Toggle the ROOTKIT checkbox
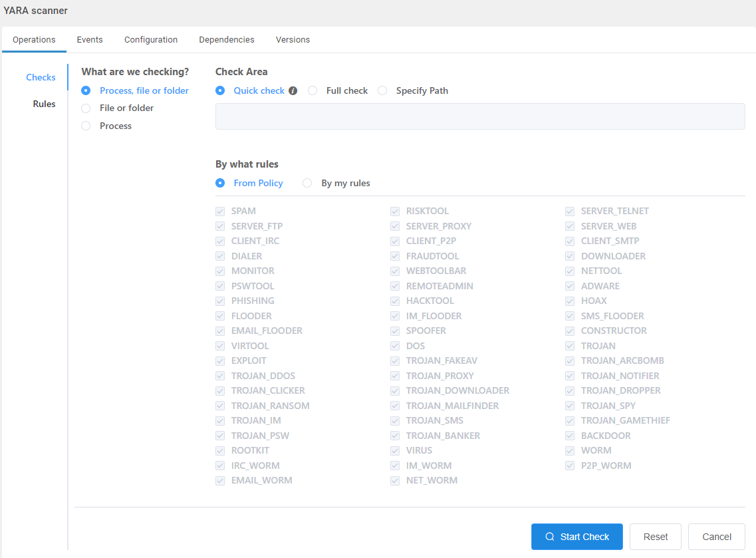The width and height of the screenshot is (756, 558). point(220,450)
